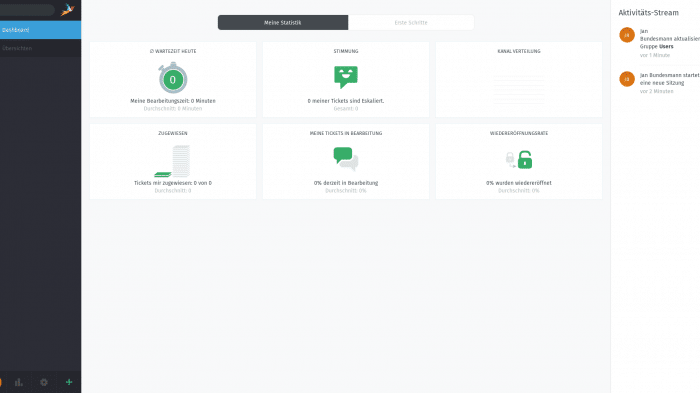Click the stopwatch waiting time icon

(x=173, y=78)
